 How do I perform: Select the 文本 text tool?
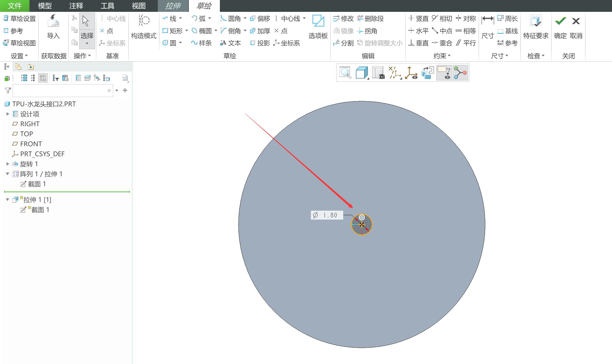230,43
